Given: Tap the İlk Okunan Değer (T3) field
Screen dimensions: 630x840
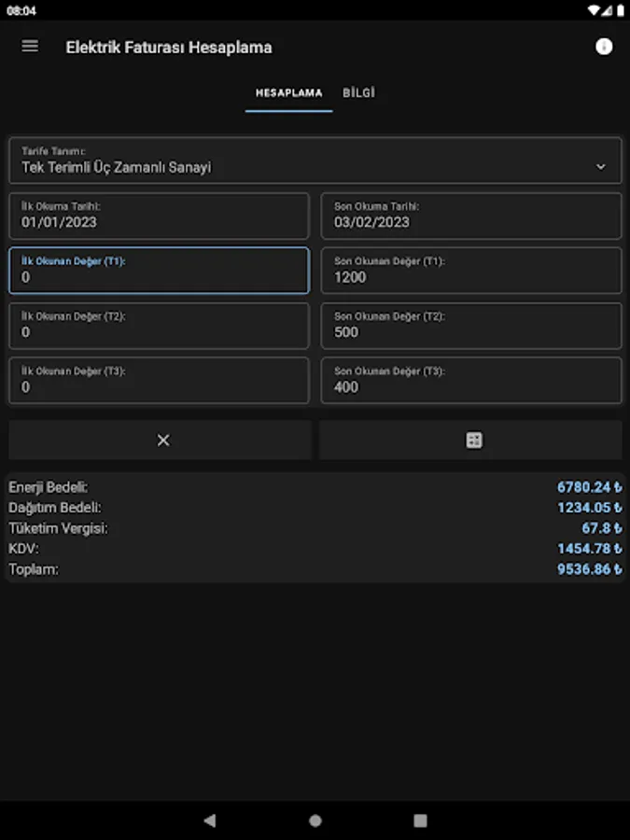Looking at the screenshot, I should click(x=159, y=380).
